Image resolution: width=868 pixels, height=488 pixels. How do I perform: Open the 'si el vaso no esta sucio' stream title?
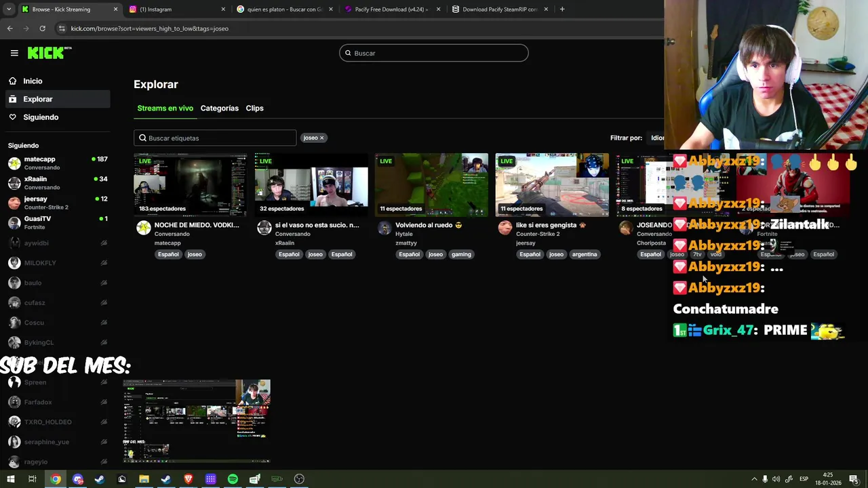[x=317, y=225]
